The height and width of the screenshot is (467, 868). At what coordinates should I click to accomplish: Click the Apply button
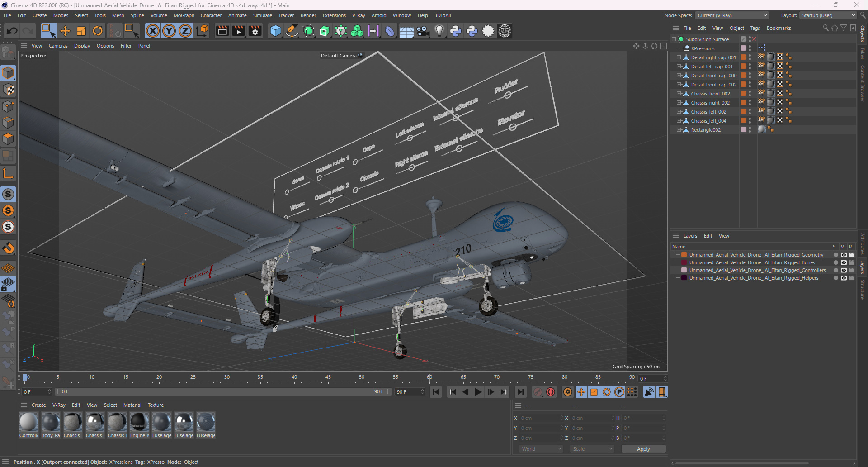click(x=643, y=449)
